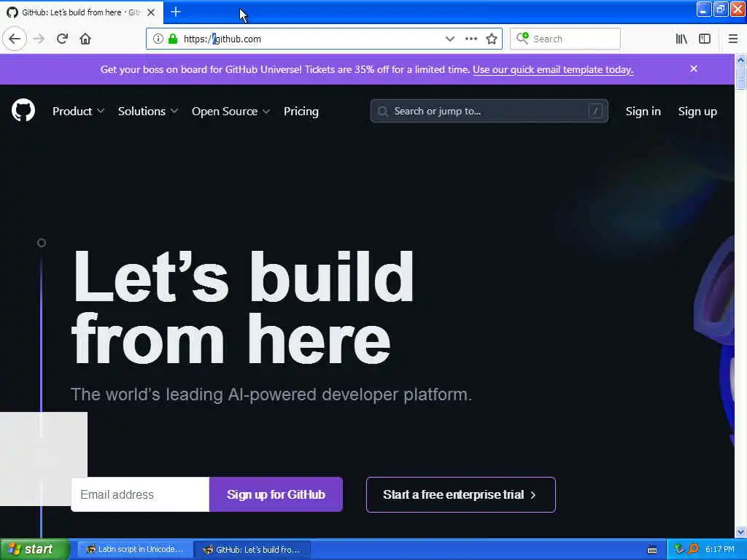Focus the browser Search box
The width and height of the screenshot is (747, 560).
pos(565,39)
